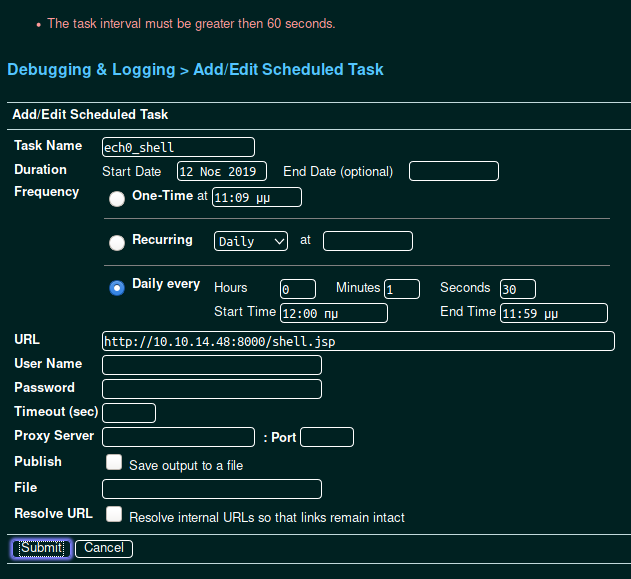Screen dimensions: 631x579
Task: Select the Daily every radio button
Action: coord(117,288)
